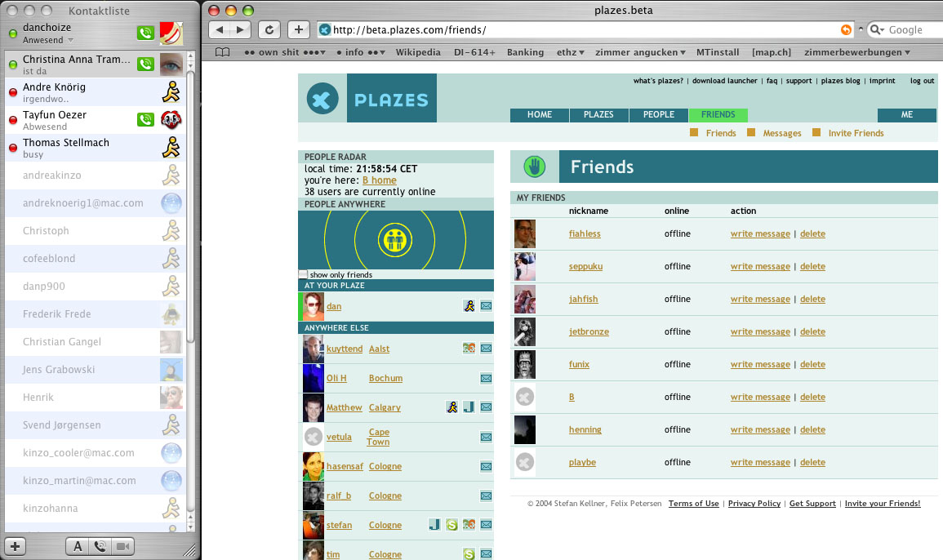Tick the 'show only friends' checkbox
This screenshot has height=560, width=943.
tap(303, 274)
